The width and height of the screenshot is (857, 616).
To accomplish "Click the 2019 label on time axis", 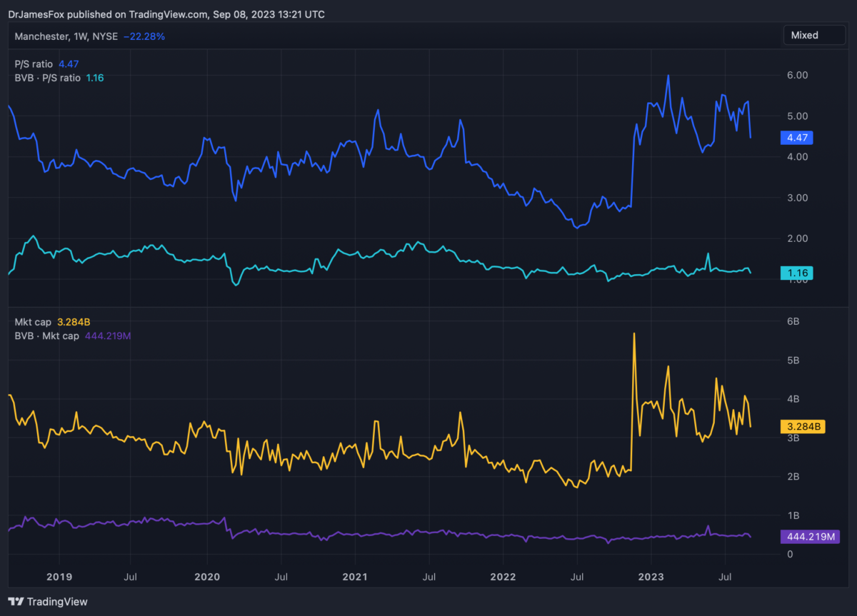I will (59, 575).
